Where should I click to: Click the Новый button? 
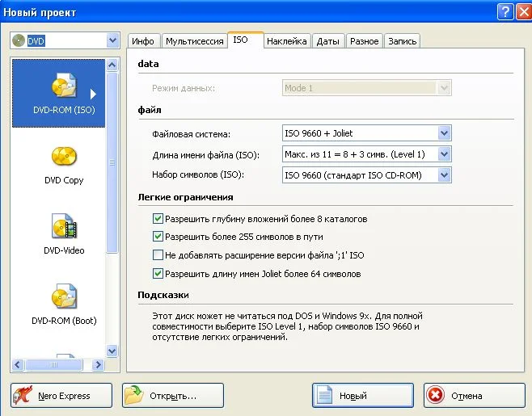pos(363,395)
